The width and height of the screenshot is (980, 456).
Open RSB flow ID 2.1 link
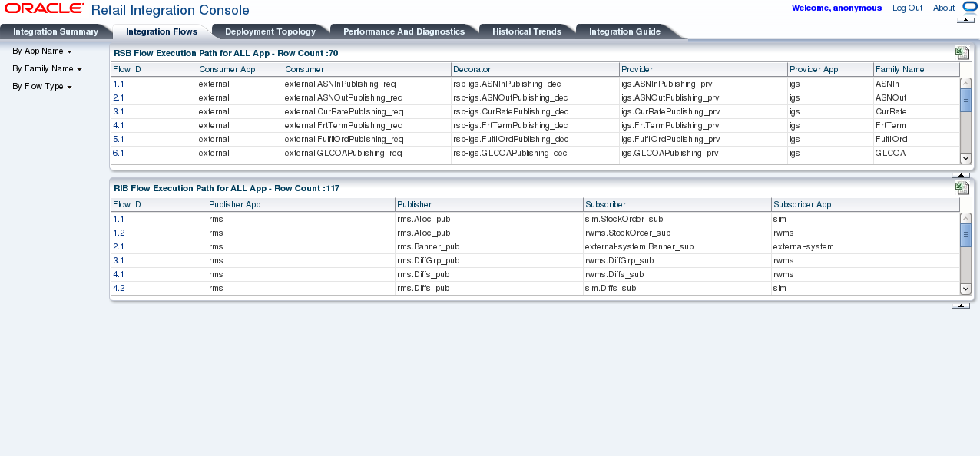(x=118, y=97)
